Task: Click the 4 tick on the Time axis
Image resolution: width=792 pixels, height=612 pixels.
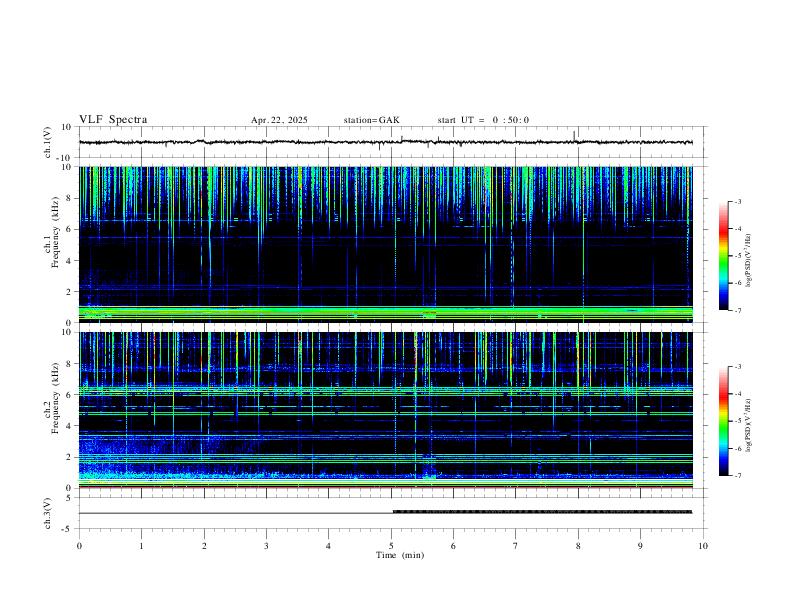Action: 328,546
